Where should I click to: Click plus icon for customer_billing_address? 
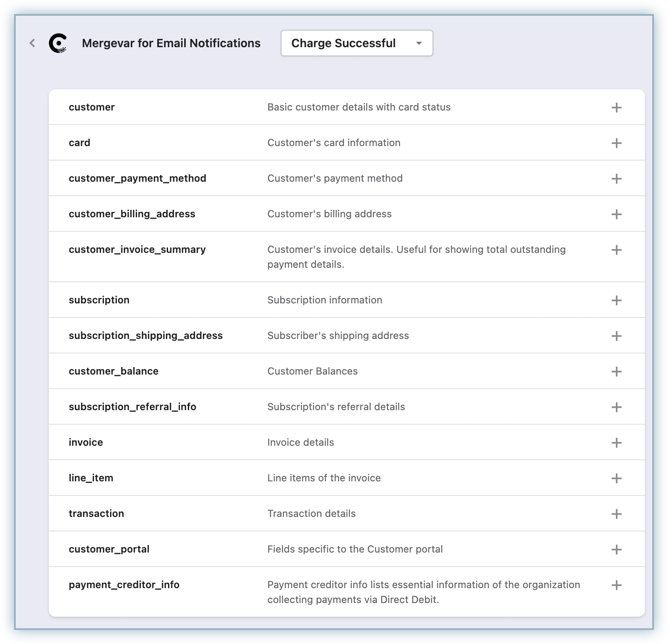tap(616, 214)
